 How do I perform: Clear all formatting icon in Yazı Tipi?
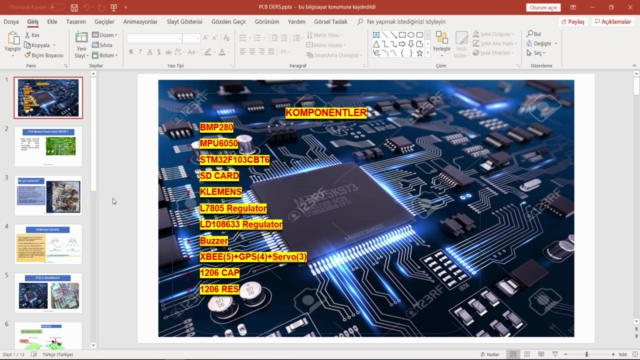[x=227, y=38]
